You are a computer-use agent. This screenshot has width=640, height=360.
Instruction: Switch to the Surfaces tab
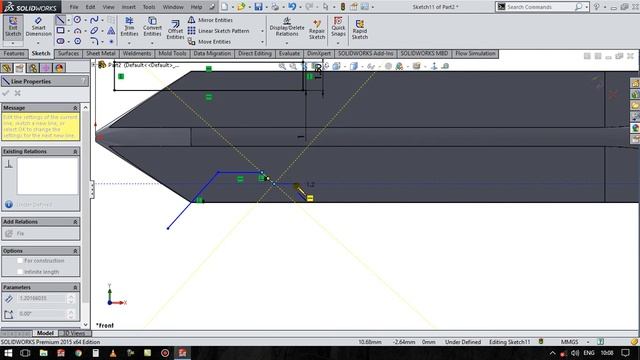coord(68,53)
